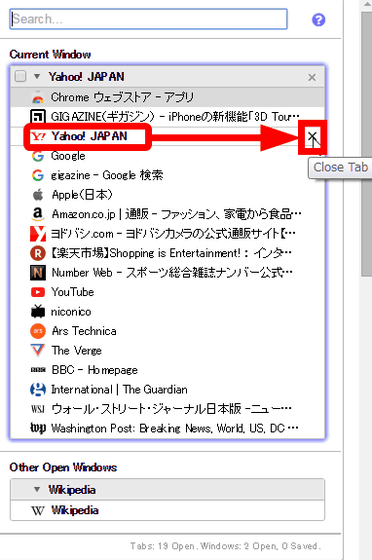Open the ウォール・ストリート・ジャーナル tab
Viewport: 372px width, 560px height.
click(x=172, y=409)
